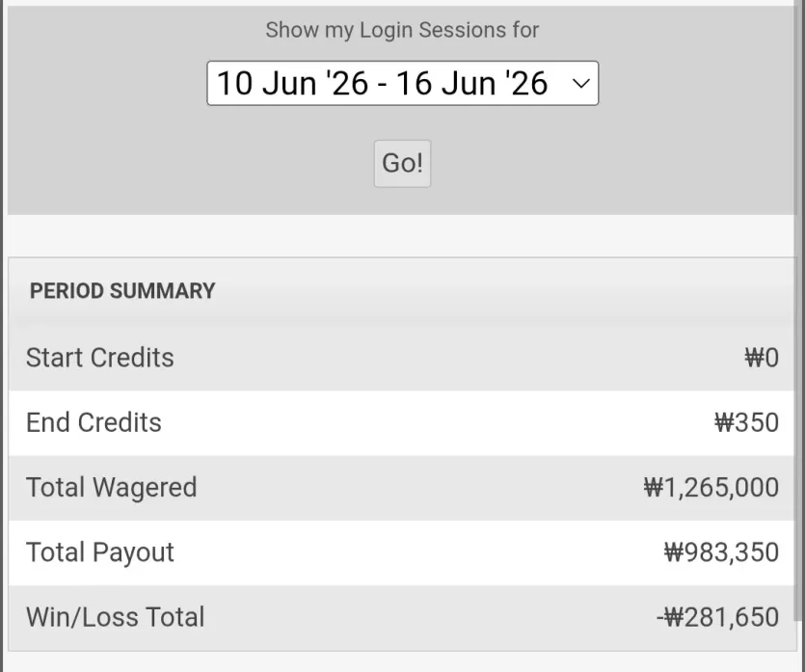This screenshot has width=805, height=672.
Task: Click the '10 Jun '26' text in the selector
Action: tap(293, 83)
